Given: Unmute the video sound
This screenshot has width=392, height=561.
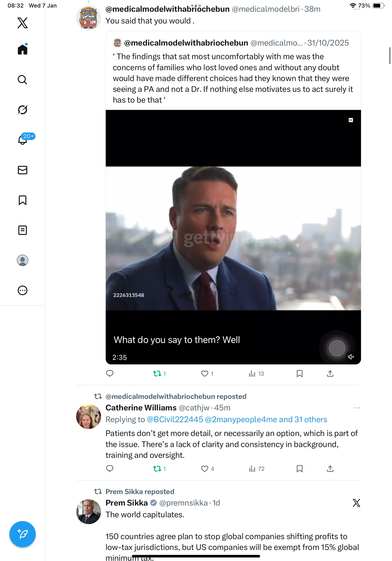Looking at the screenshot, I should 351,357.
